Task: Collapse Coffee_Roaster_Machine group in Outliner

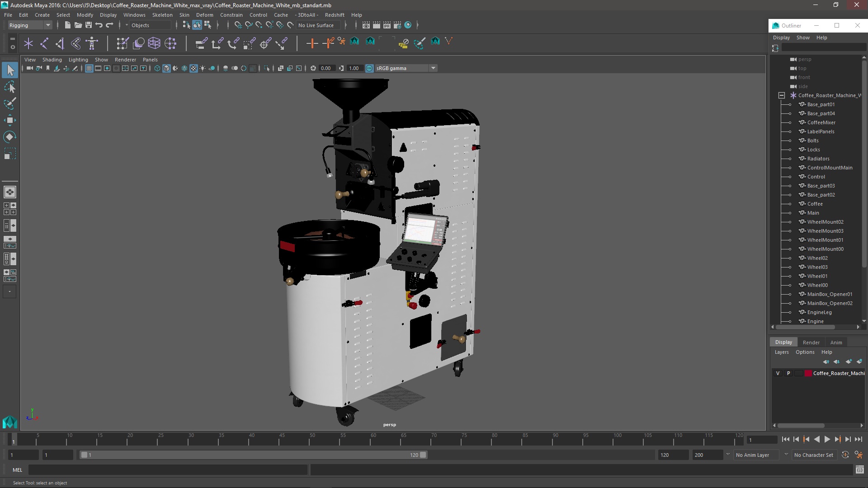Action: point(781,95)
